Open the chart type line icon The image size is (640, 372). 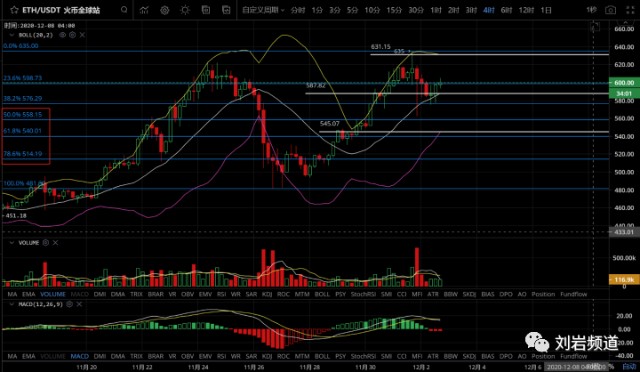tap(144, 10)
